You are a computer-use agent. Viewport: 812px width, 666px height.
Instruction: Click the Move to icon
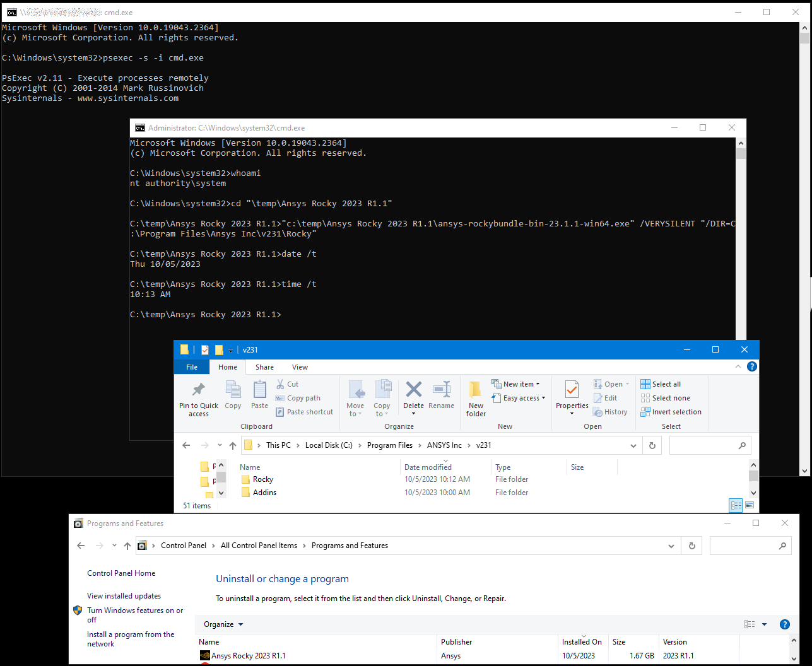click(x=356, y=389)
